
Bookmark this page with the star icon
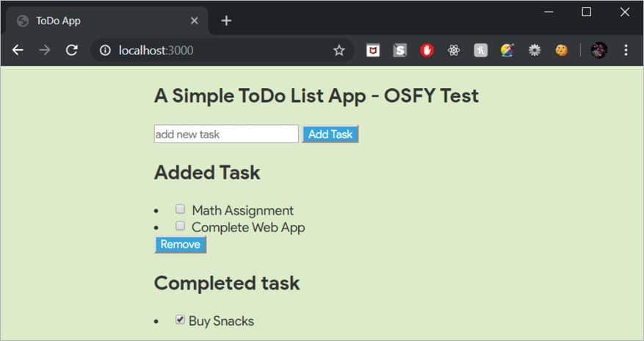pyautogui.click(x=339, y=50)
